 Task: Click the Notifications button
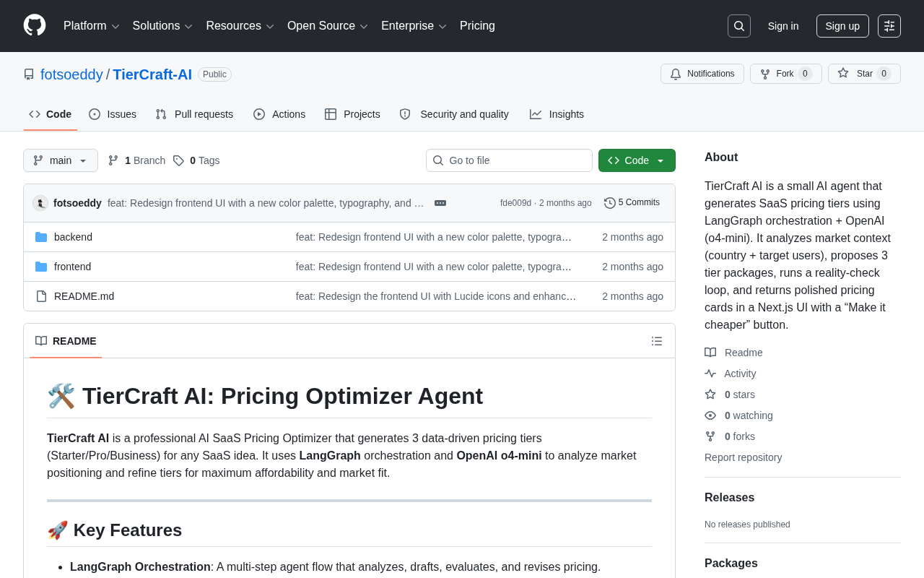[702, 74]
